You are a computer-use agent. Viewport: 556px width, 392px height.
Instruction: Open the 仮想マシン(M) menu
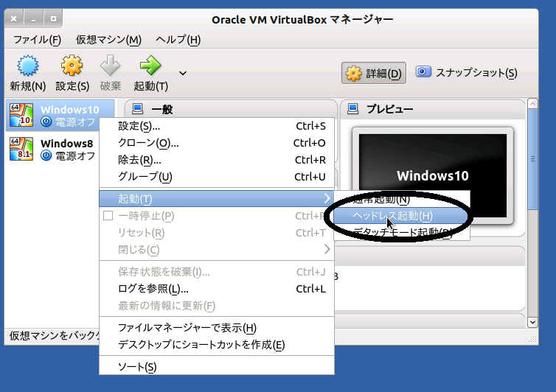point(108,39)
